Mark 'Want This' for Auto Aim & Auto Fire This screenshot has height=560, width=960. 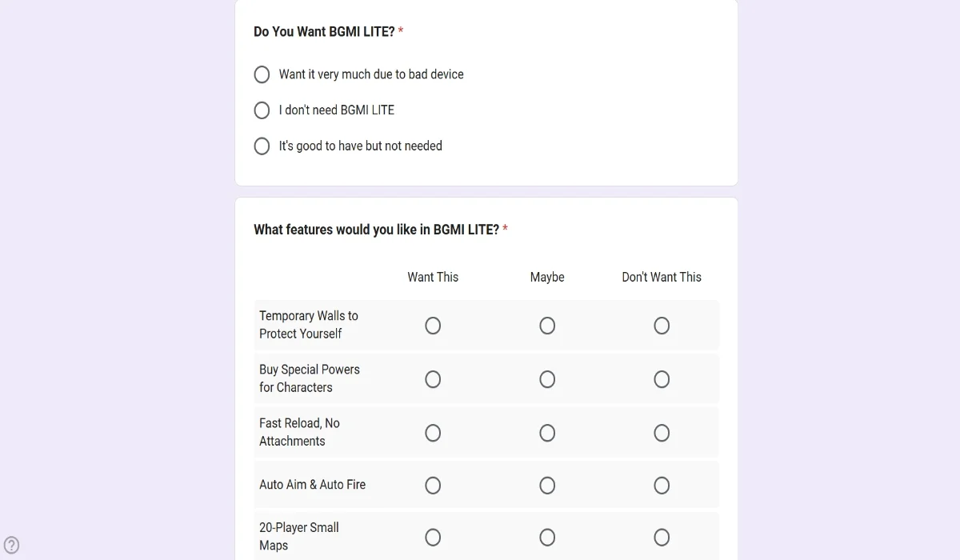tap(433, 486)
